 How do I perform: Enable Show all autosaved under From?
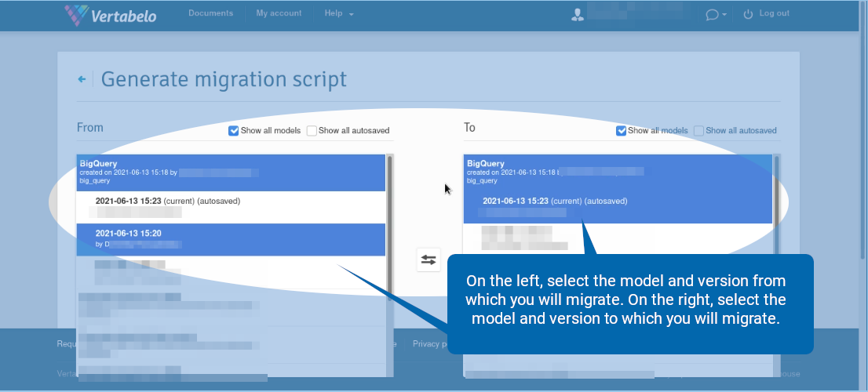tap(312, 131)
